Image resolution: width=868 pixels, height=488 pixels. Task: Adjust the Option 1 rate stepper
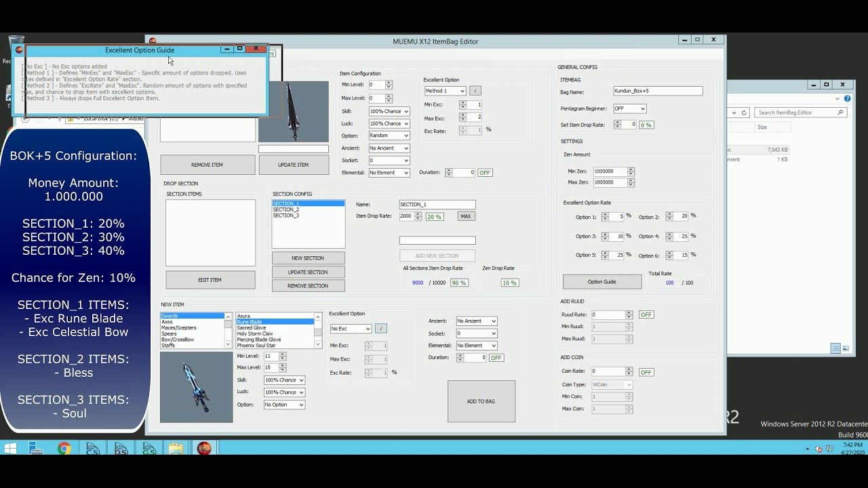point(606,217)
